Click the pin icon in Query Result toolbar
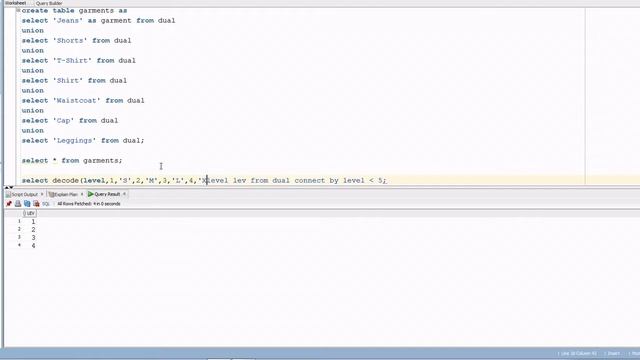640x360 pixels. pyautogui.click(x=9, y=204)
